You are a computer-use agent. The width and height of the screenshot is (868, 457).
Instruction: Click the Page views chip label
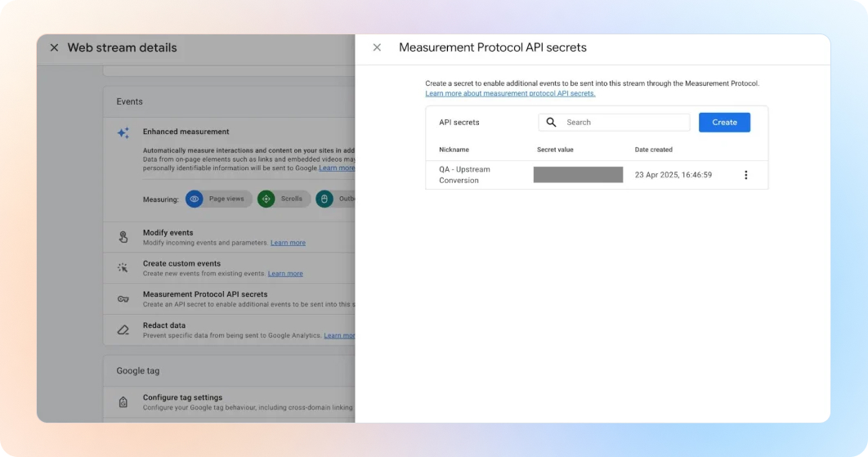tap(226, 199)
